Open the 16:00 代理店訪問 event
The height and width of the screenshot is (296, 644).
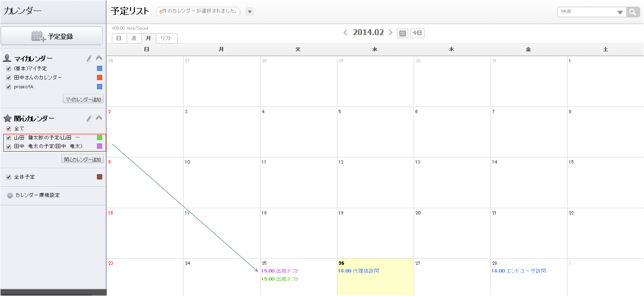click(358, 271)
